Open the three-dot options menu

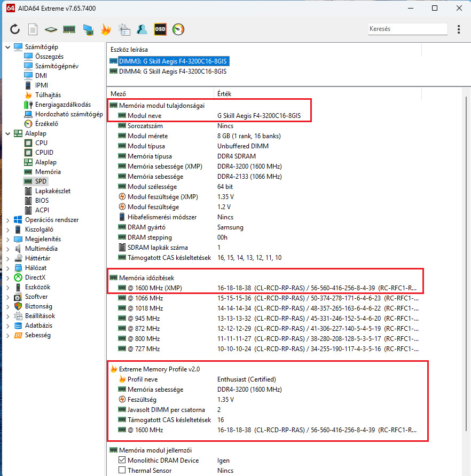[459, 29]
